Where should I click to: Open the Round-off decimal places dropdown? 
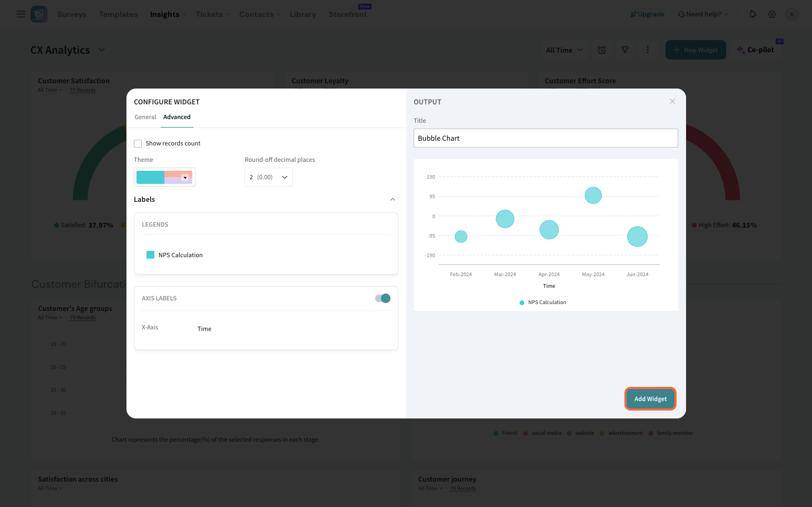coord(269,177)
